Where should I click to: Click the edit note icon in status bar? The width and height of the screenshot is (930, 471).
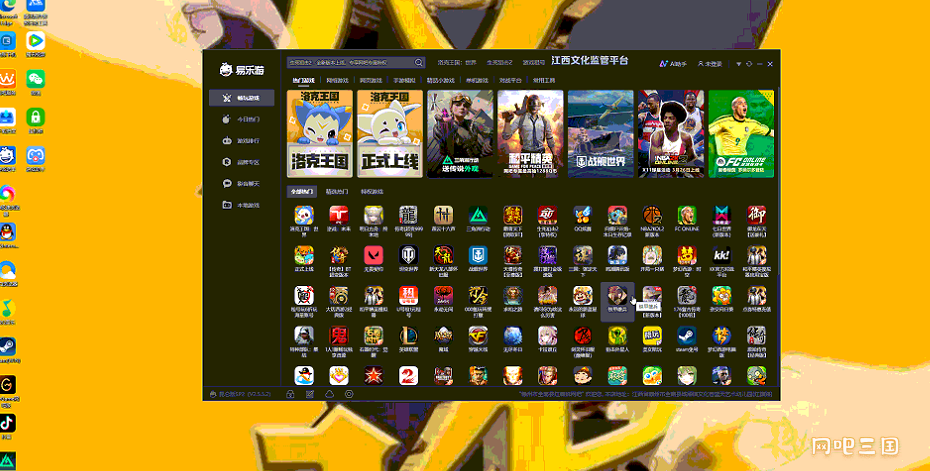(x=310, y=394)
